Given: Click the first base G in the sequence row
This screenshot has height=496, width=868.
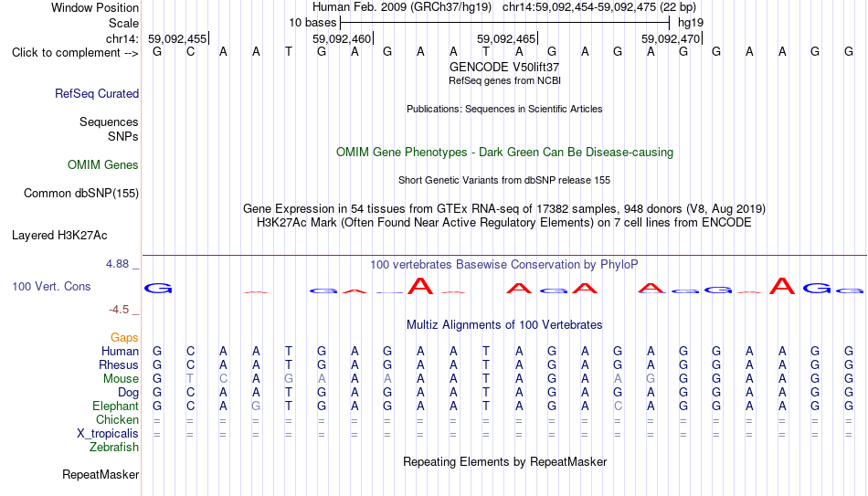Looking at the screenshot, I should click(157, 52).
